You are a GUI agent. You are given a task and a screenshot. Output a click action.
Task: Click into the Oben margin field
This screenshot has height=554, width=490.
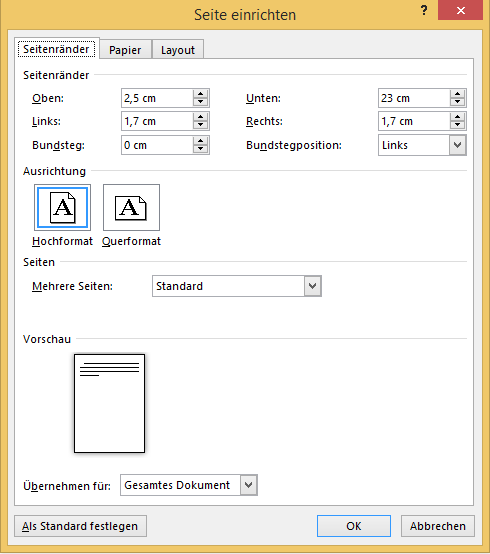click(x=157, y=98)
